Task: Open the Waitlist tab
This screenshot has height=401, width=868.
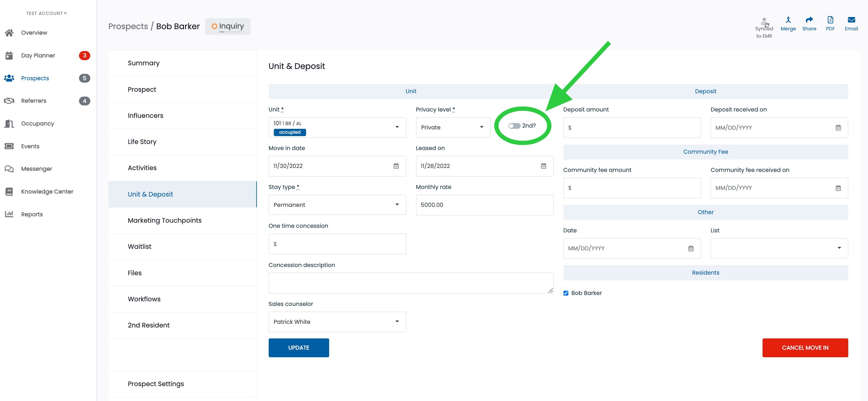Action: pos(182,246)
